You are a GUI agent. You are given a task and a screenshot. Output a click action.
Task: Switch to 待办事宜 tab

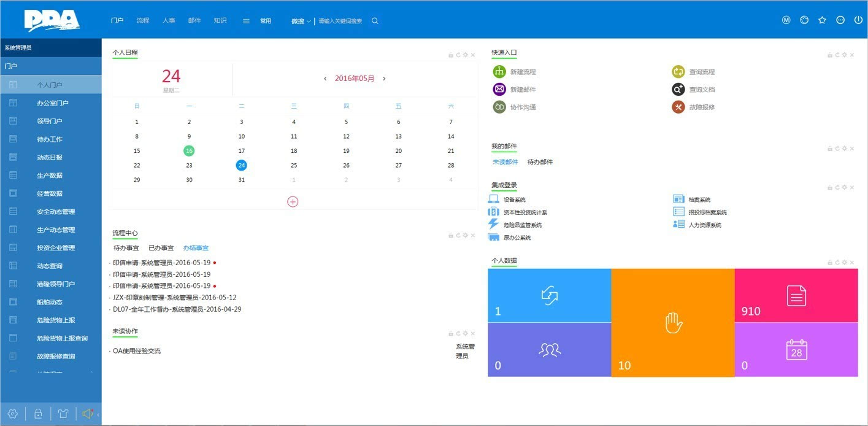coord(126,248)
